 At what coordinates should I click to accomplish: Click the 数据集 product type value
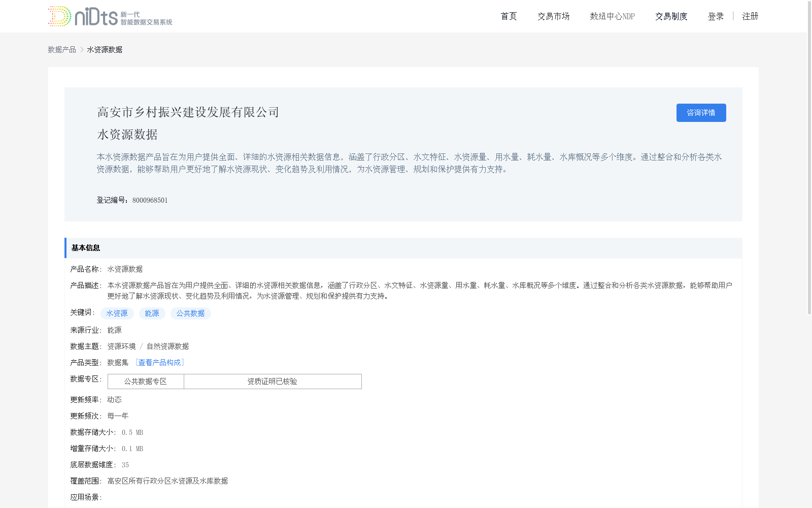click(118, 362)
